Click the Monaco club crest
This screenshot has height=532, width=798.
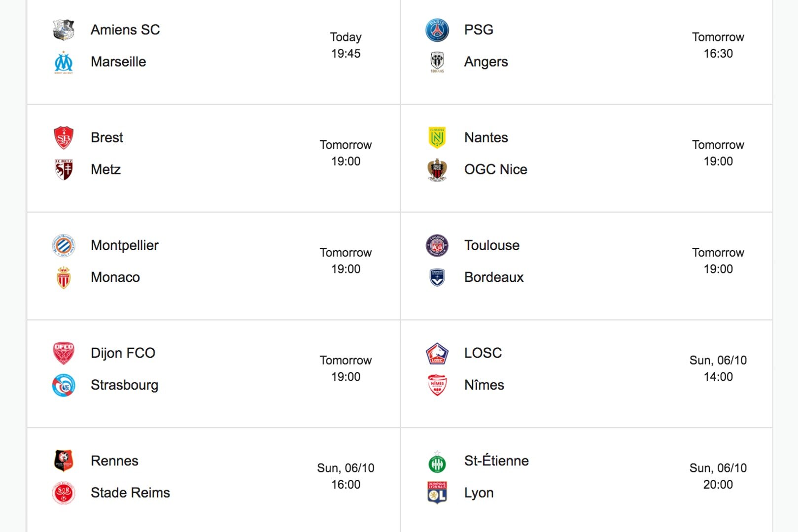pos(63,277)
